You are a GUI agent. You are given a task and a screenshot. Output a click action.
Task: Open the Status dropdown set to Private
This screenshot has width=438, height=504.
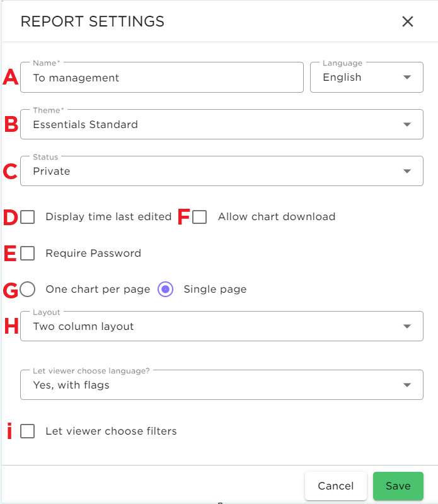[222, 171]
